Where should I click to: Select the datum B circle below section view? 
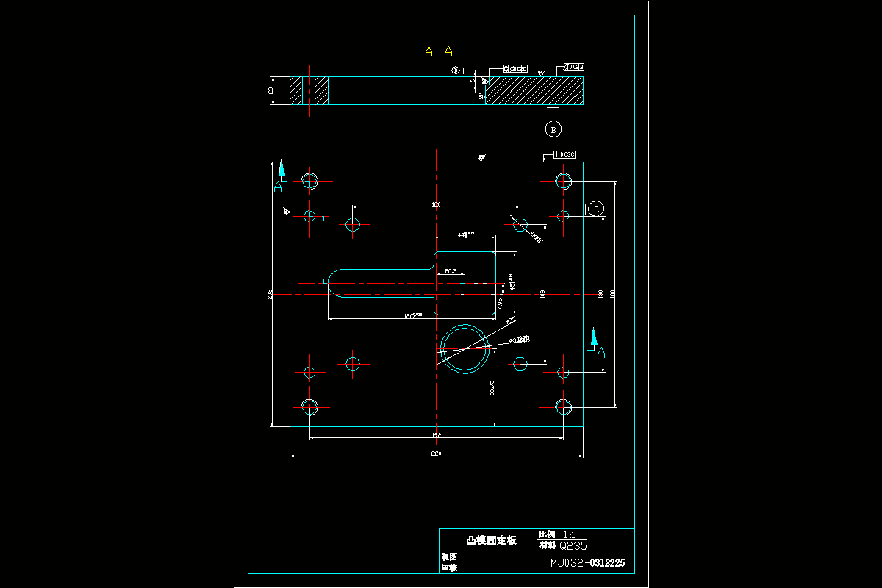(553, 129)
